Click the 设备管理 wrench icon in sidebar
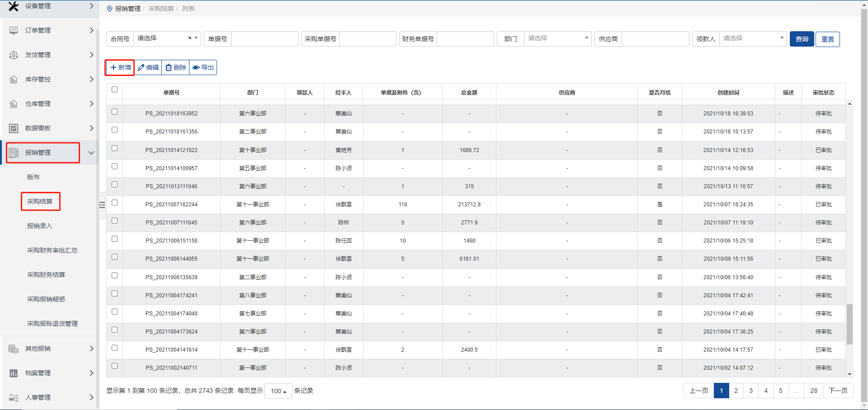The image size is (868, 410). 14,6
